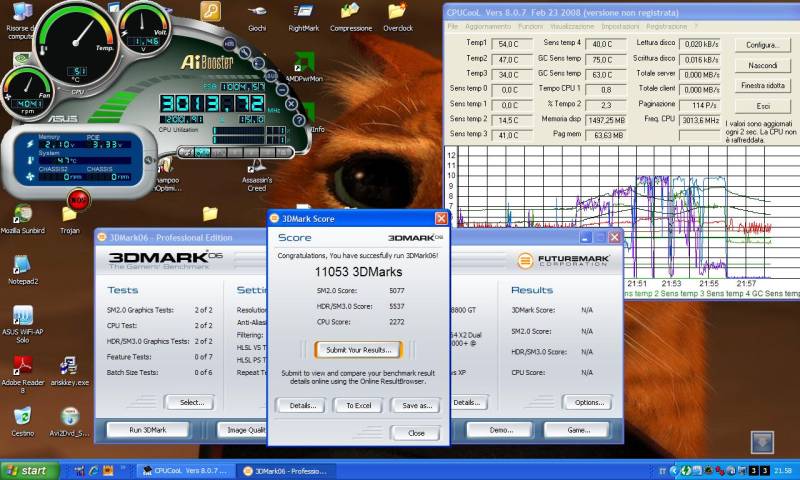The height and width of the screenshot is (480, 800).
Task: Click the HDD round icon in AI Booster
Action: tap(230, 44)
